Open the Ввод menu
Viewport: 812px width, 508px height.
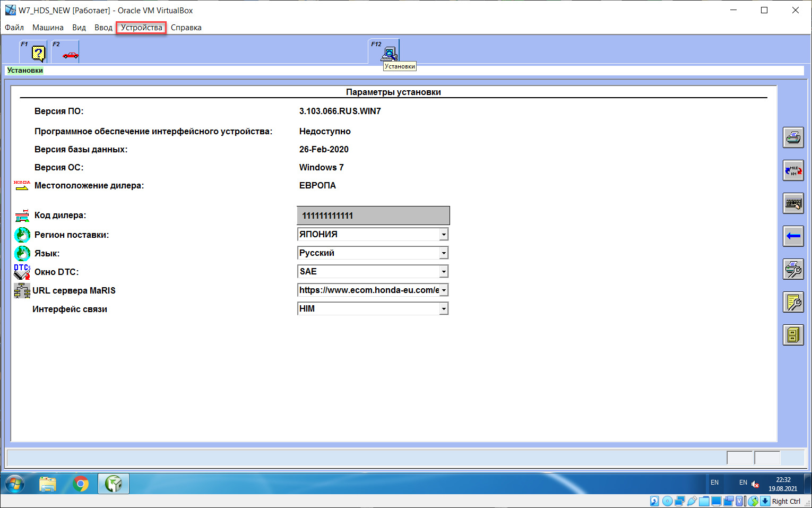(103, 28)
